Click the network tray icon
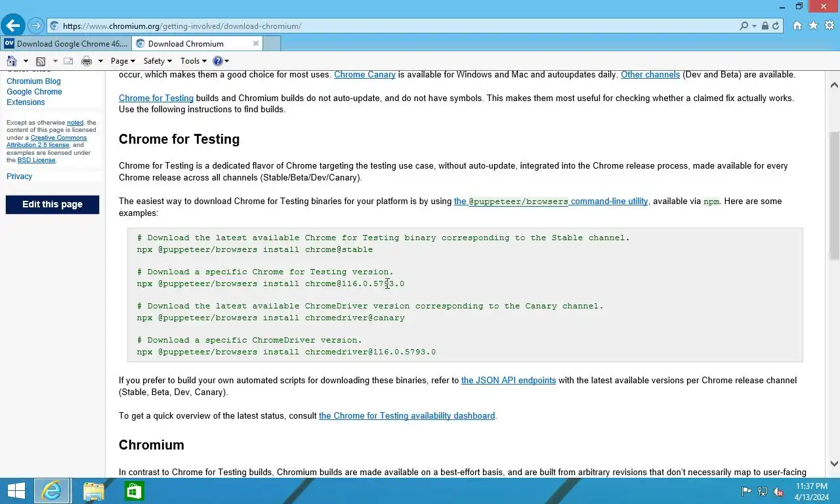The height and width of the screenshot is (504, 840). coord(763,492)
